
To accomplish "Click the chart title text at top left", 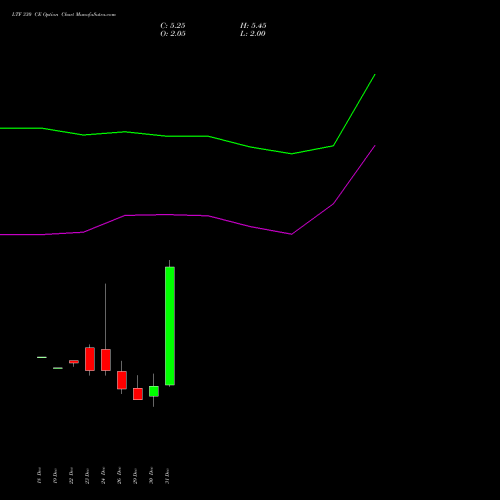I will pos(64,15).
